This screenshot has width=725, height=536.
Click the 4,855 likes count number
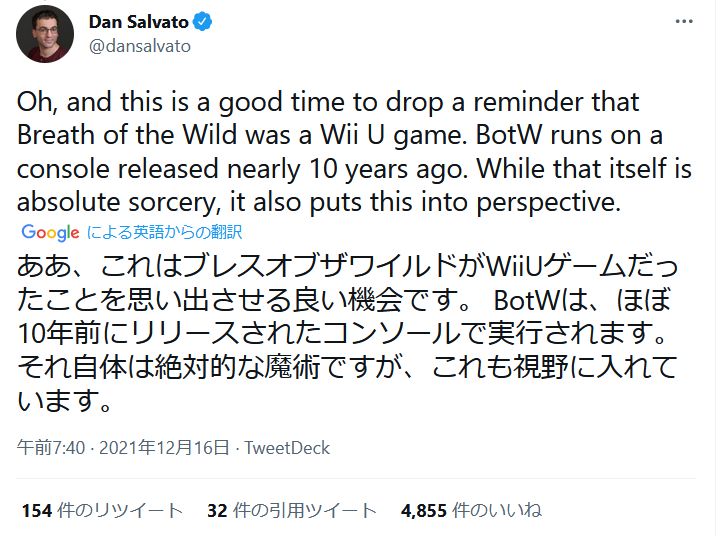click(x=424, y=510)
